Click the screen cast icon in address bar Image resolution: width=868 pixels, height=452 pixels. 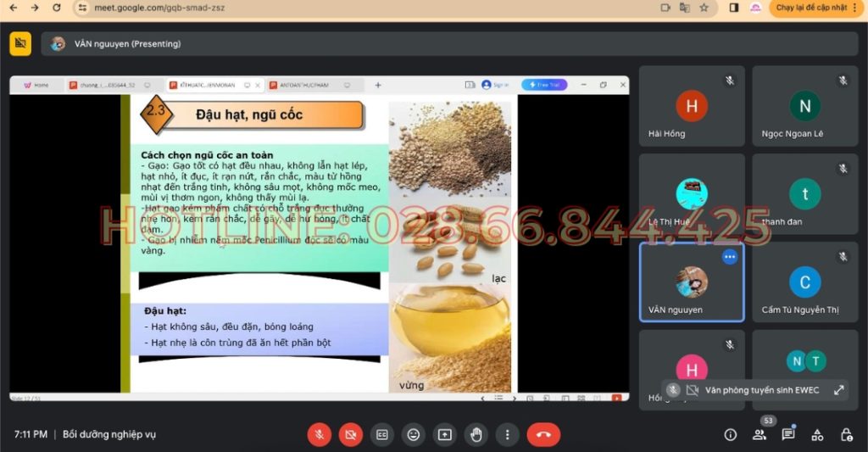pos(665,8)
